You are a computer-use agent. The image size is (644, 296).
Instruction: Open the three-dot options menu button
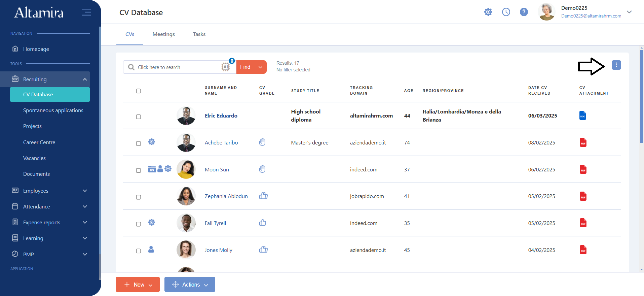[x=616, y=65]
